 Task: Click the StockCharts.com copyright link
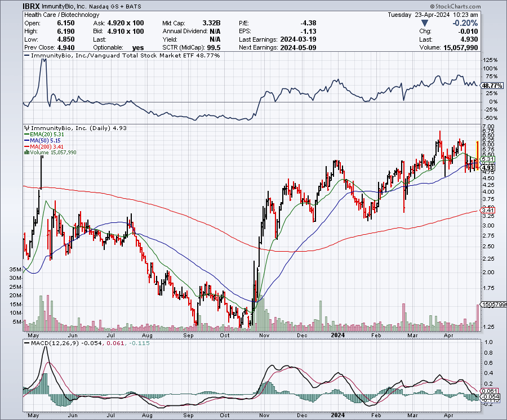point(455,7)
